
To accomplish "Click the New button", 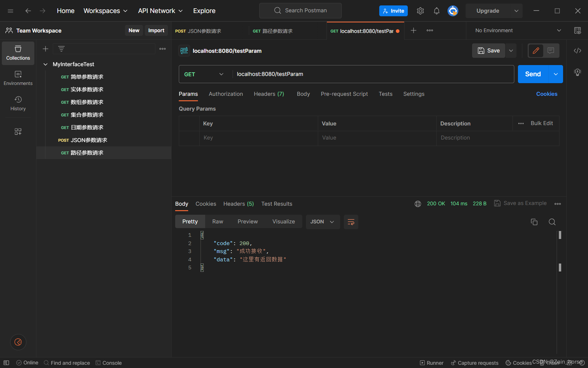I will tap(134, 30).
